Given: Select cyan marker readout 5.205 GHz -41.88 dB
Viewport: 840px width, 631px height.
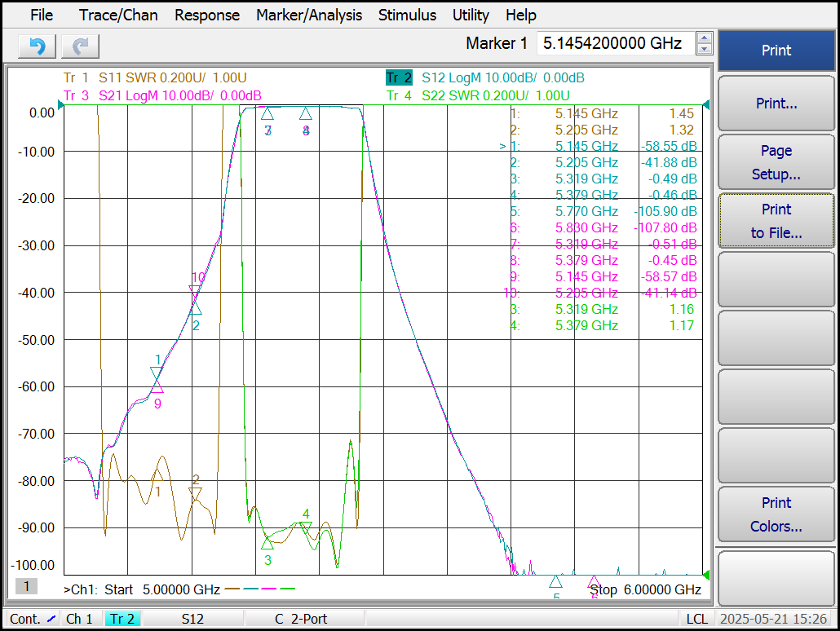Looking at the screenshot, I should [x=603, y=162].
